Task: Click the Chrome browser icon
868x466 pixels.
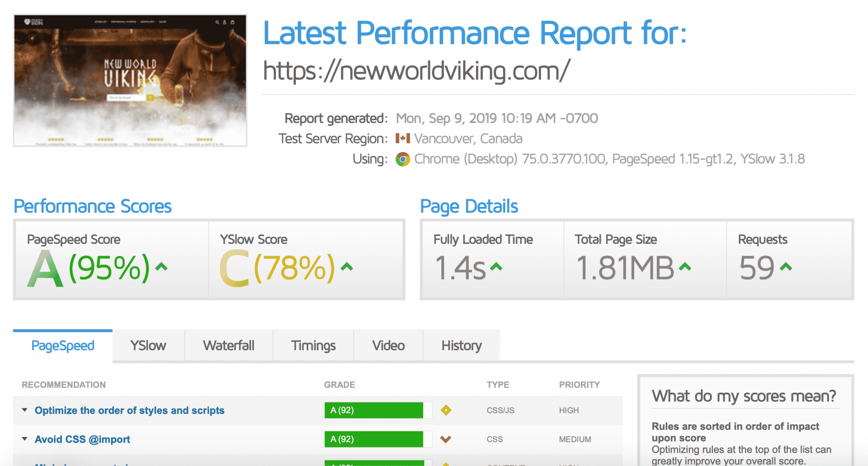Action: click(x=403, y=159)
